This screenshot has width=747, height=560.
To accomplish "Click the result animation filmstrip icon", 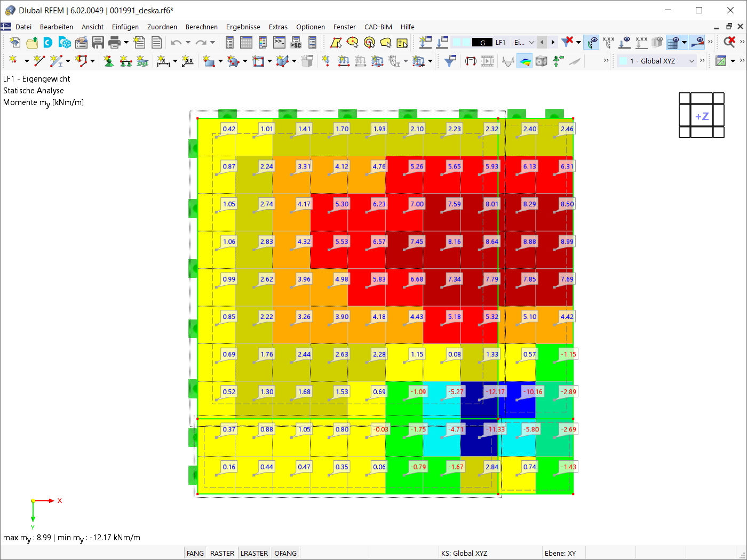I will pos(488,61).
